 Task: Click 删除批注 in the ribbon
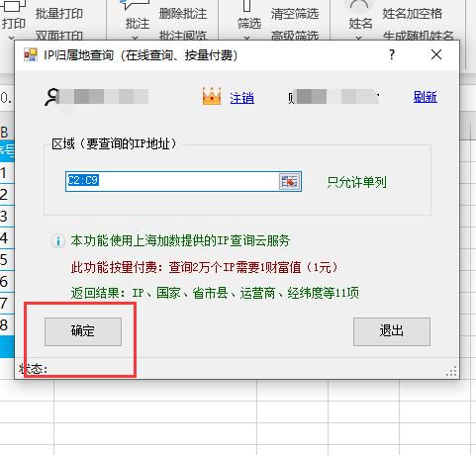[x=183, y=14]
